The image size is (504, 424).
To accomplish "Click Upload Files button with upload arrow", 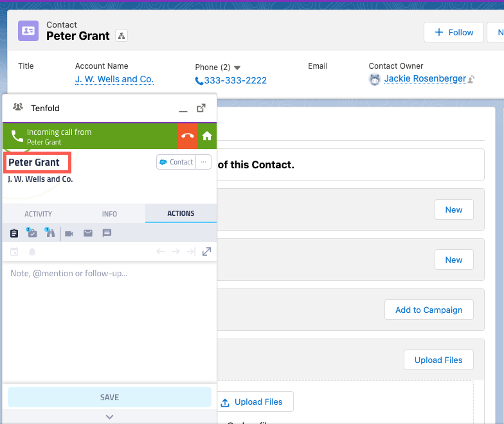I will pos(256,402).
